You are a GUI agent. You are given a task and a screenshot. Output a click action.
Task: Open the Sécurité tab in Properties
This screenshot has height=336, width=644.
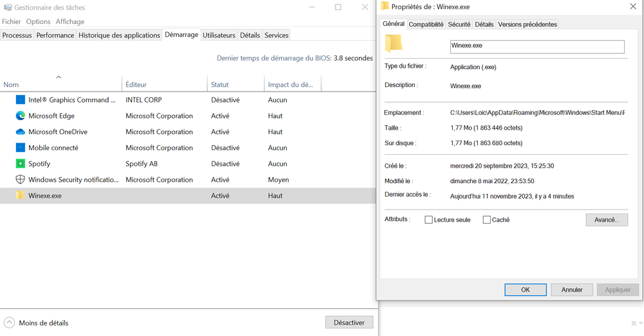(459, 25)
